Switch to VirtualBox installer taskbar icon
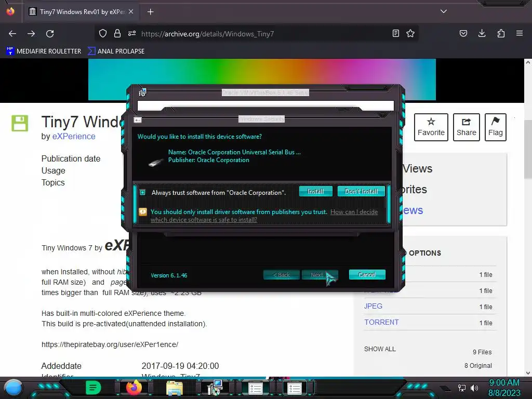The width and height of the screenshot is (532, 399). tap(215, 388)
